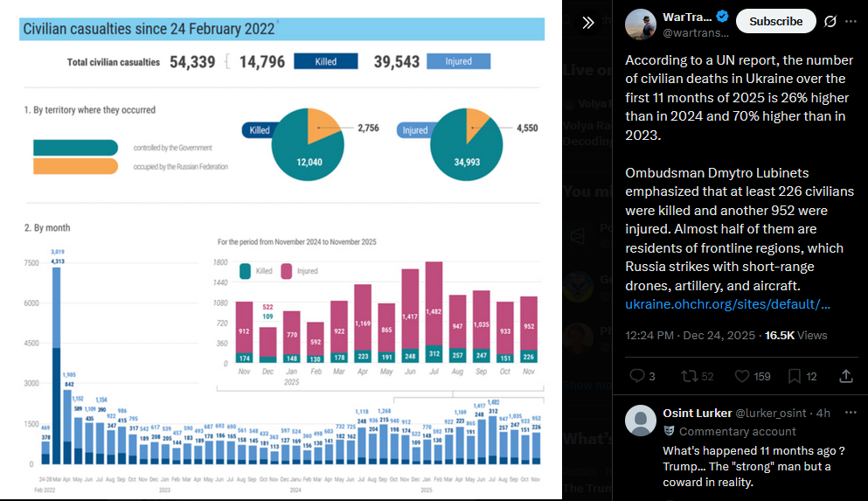
Task: Open Osint Lurker display name
Action: [697, 413]
